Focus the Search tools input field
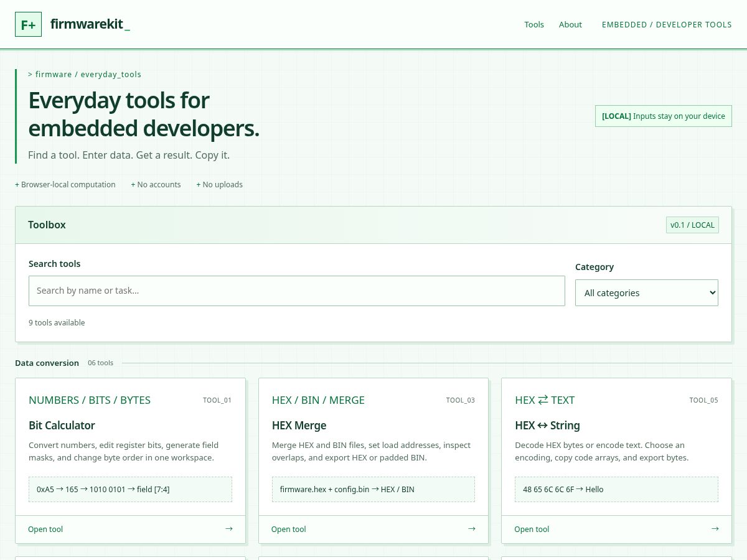Viewport: 747px width, 560px height. 297,291
